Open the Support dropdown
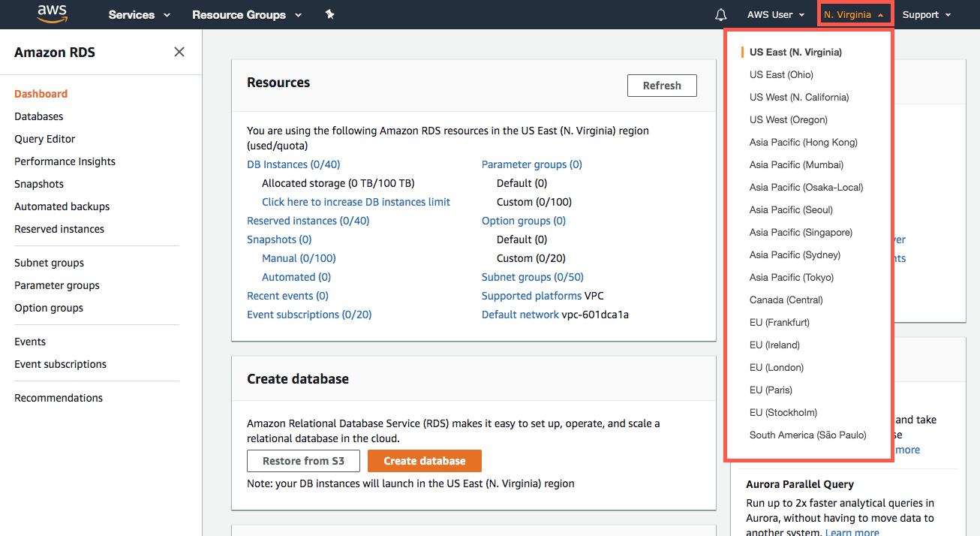The image size is (980, 536). pos(925,14)
